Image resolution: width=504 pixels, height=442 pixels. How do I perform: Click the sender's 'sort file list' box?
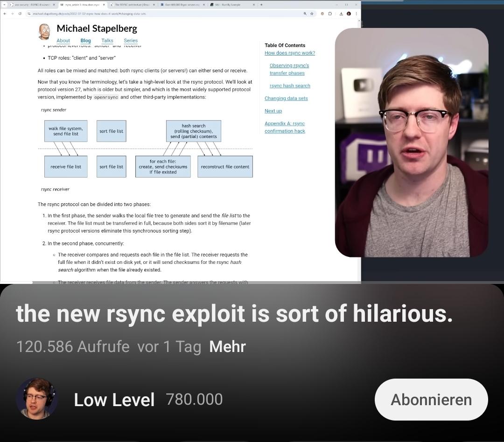[x=111, y=131]
